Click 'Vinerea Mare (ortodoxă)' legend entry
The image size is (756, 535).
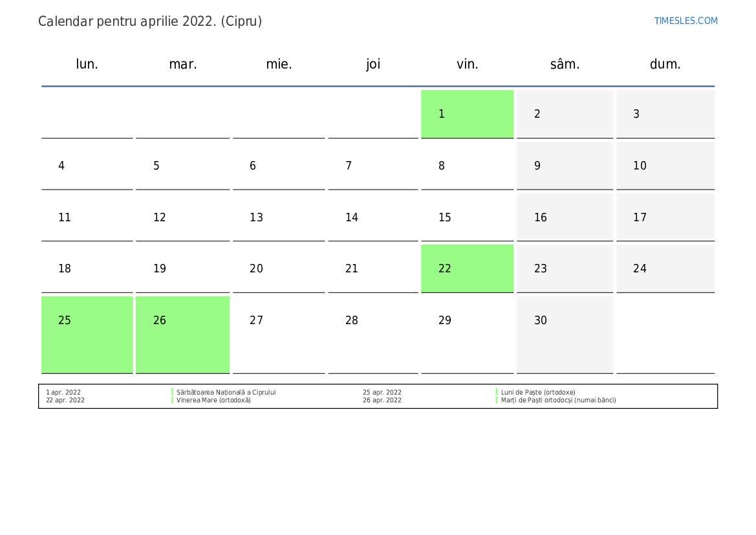pyautogui.click(x=213, y=400)
